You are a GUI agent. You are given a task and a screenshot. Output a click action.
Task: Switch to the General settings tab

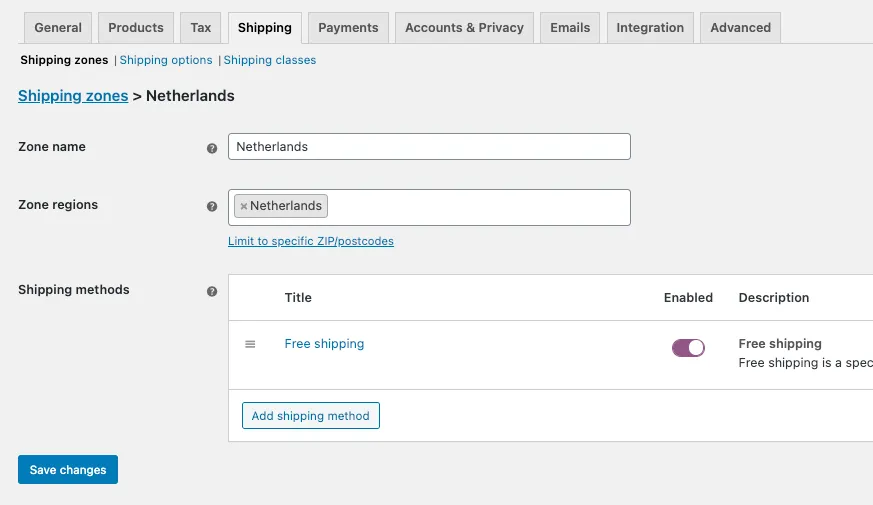click(x=58, y=28)
